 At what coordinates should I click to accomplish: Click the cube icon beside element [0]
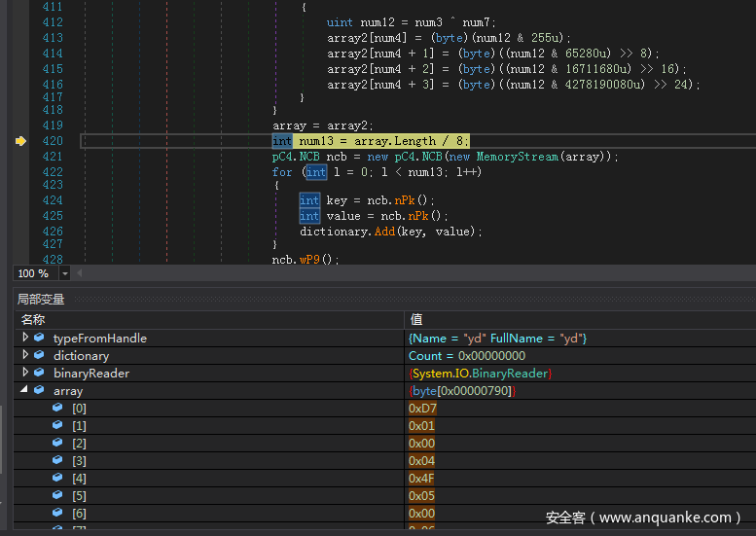click(57, 408)
